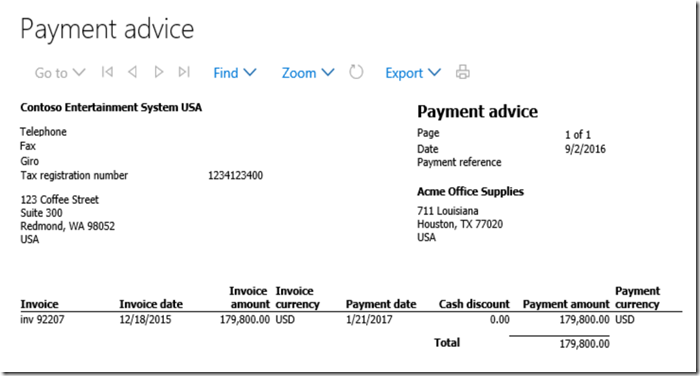Click the report date 9/2/2016
Screen dimensions: 700x376
(585, 149)
